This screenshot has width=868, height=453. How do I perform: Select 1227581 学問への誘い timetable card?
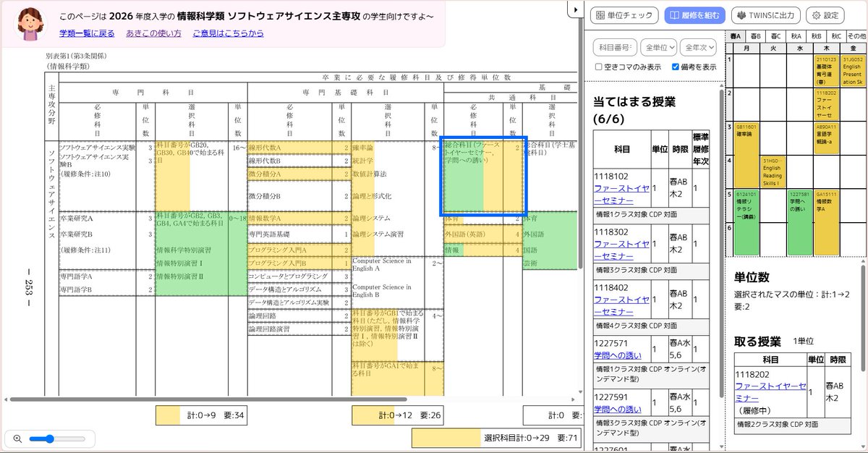tap(800, 223)
